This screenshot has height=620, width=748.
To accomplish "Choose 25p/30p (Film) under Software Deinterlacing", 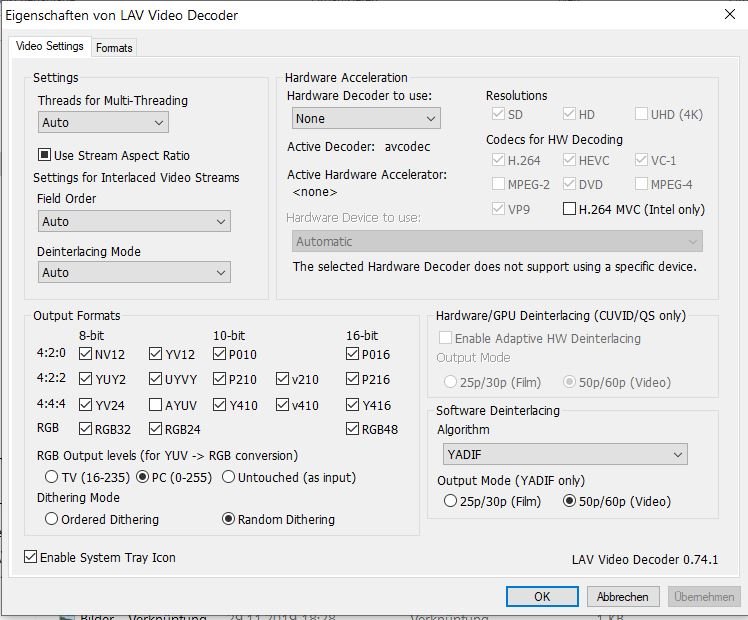I will pyautogui.click(x=450, y=501).
